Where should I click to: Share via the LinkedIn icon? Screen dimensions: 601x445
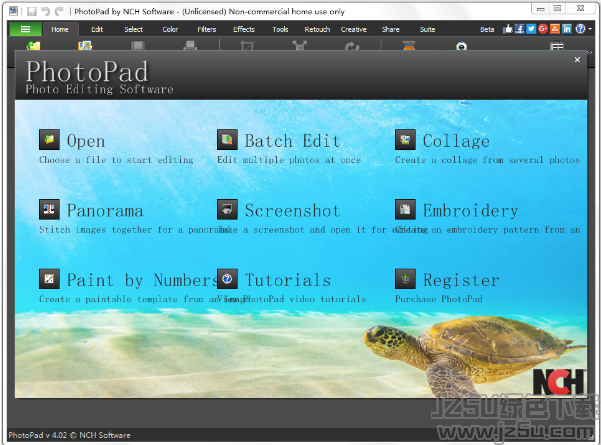[567, 29]
